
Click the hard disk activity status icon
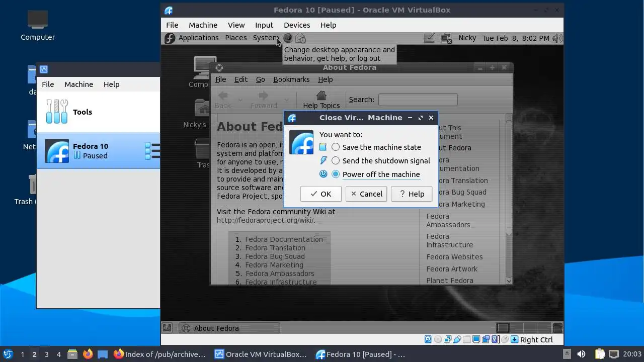tap(428, 340)
